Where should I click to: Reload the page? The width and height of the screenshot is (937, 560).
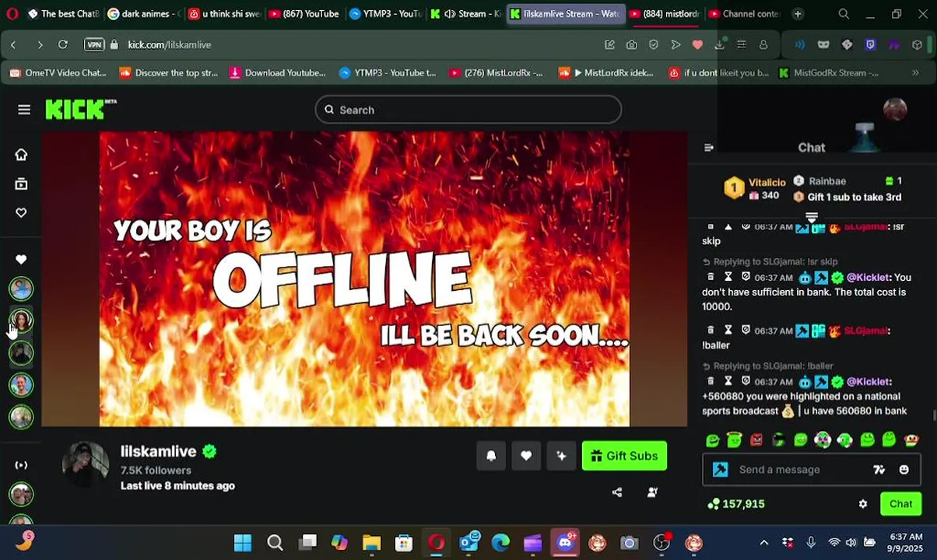pos(63,45)
